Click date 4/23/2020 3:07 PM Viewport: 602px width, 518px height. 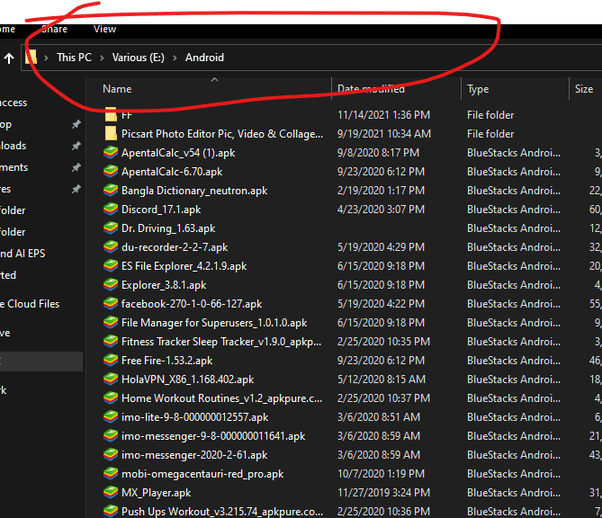point(381,209)
